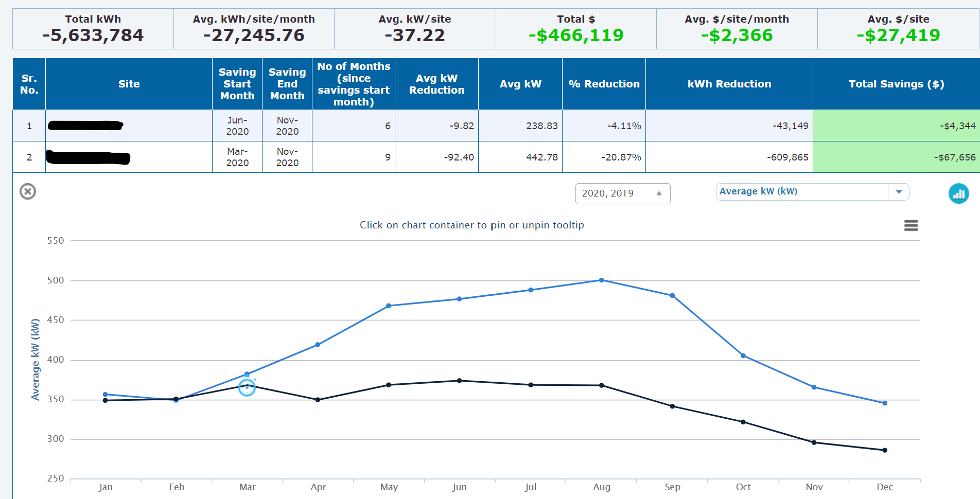Click the -4.11% reduction cell
The image size is (980, 499).
click(x=604, y=126)
